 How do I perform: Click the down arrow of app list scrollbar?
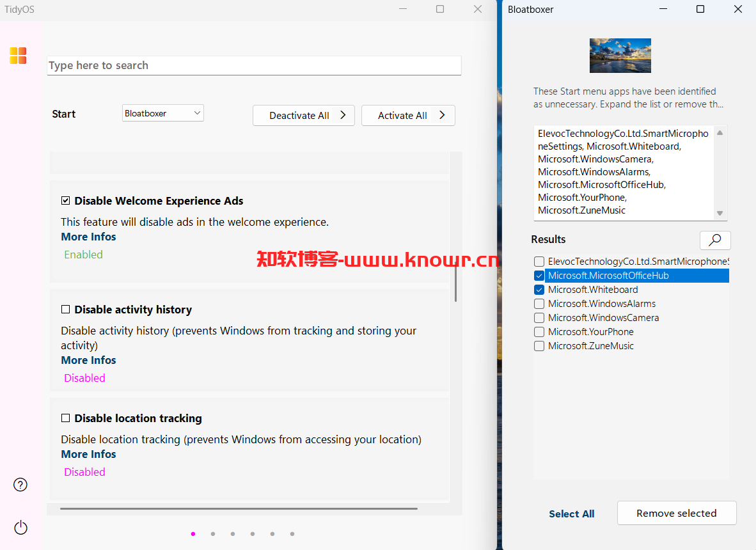pyautogui.click(x=720, y=213)
